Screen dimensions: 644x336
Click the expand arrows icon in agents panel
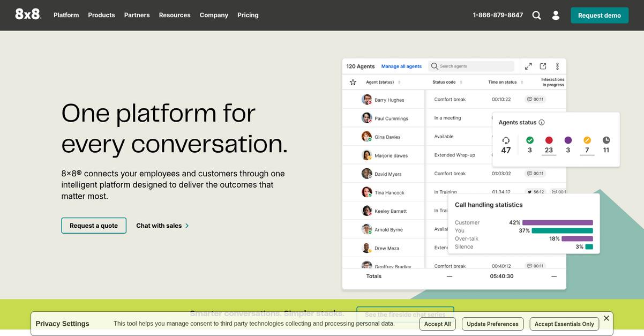coord(528,66)
